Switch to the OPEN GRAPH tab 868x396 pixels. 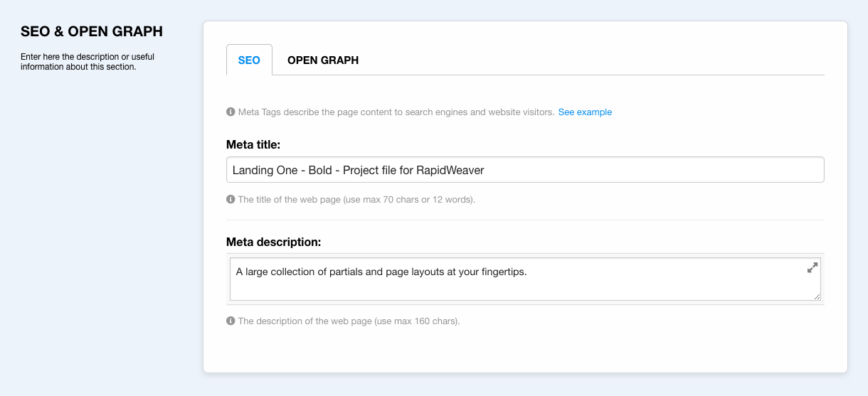click(x=322, y=60)
